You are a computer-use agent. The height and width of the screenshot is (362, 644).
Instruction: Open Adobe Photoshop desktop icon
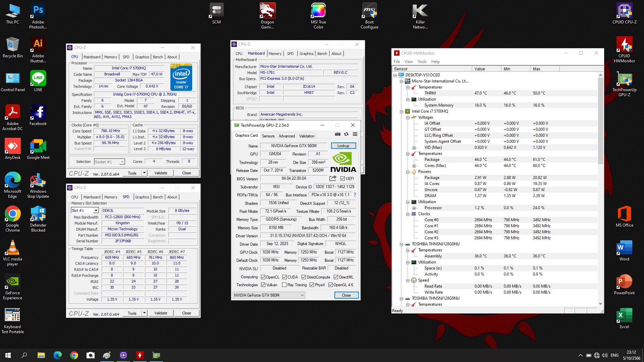[38, 16]
